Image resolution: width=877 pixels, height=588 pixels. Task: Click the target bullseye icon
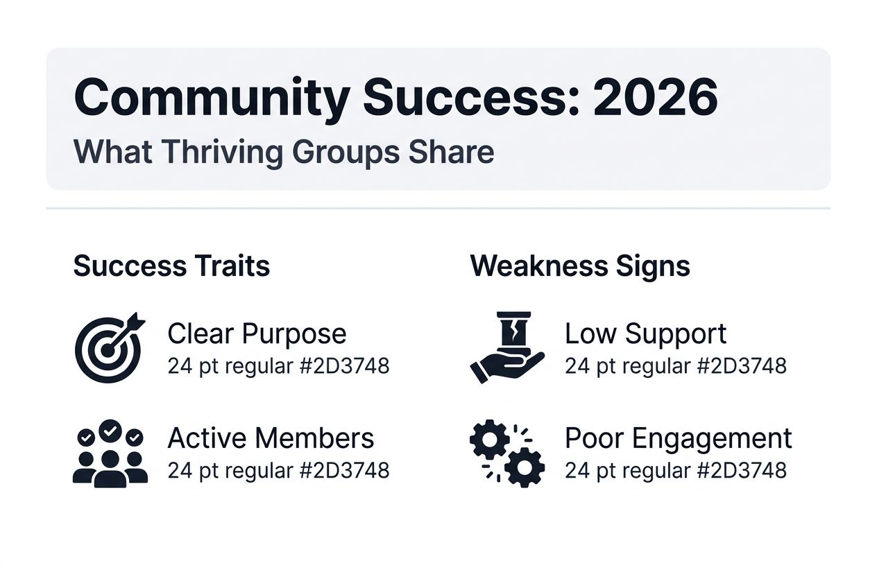(108, 347)
